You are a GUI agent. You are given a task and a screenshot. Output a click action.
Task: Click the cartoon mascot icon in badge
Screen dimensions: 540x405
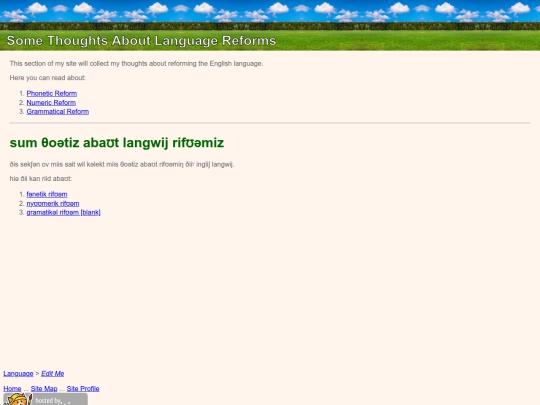(18, 399)
